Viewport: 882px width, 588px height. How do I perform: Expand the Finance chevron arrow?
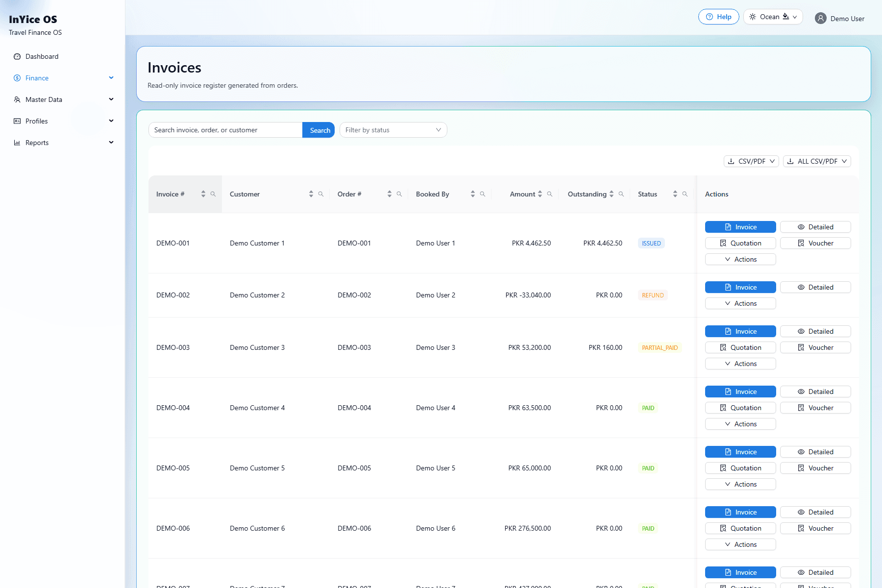pos(111,78)
